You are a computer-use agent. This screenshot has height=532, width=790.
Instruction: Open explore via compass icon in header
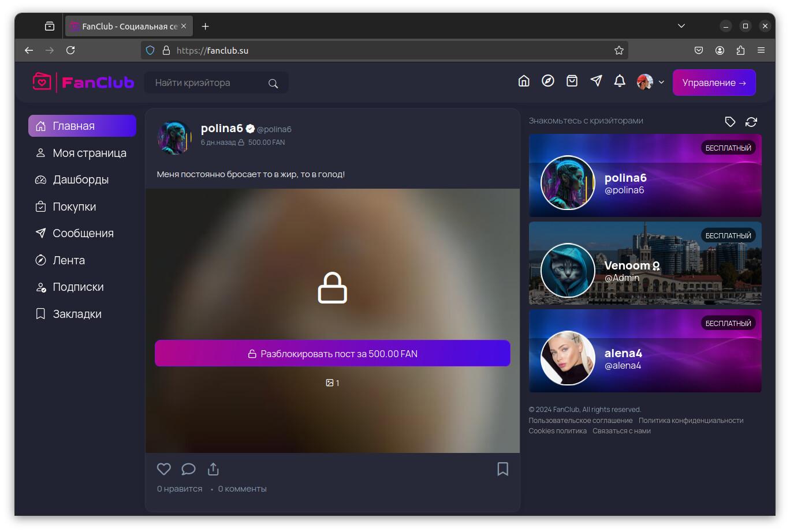click(x=548, y=81)
